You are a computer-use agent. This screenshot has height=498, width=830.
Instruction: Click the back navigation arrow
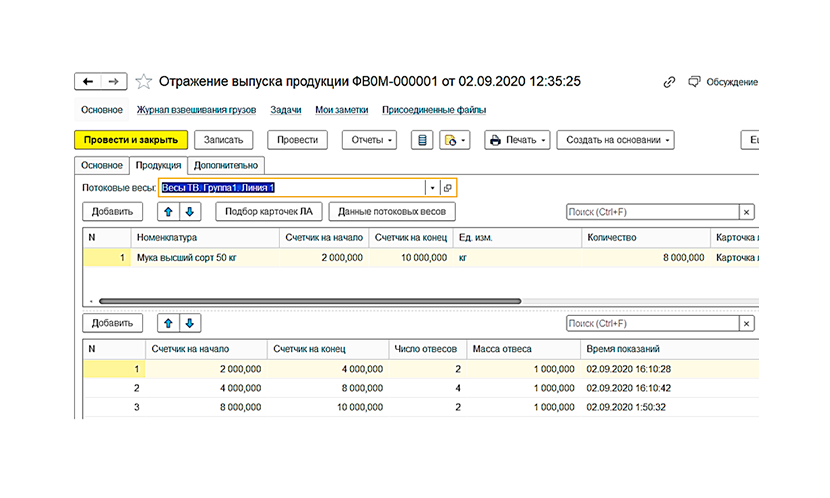pyautogui.click(x=88, y=81)
